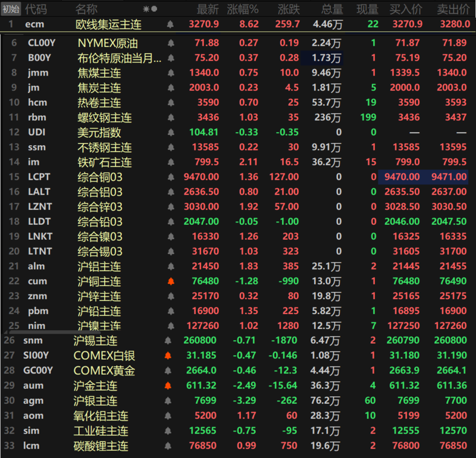476x458 pixels.
Task: Click the alert bell for 布伦特原油当月
Action: click(171, 58)
